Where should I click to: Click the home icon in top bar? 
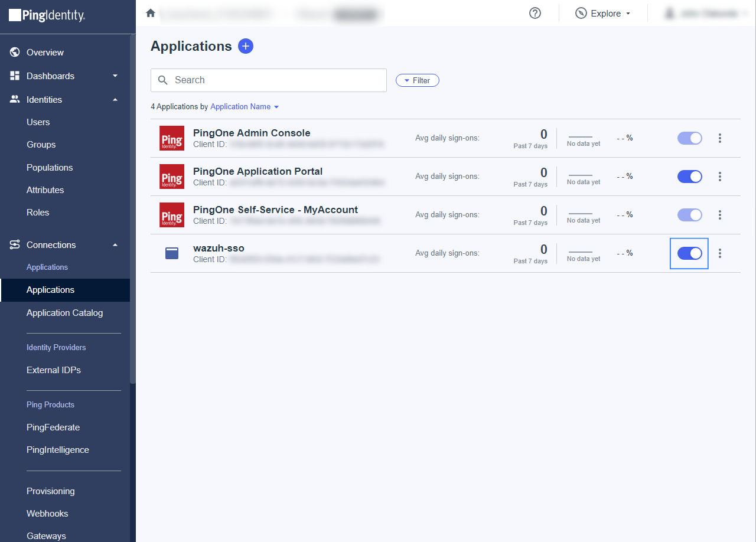pos(151,13)
